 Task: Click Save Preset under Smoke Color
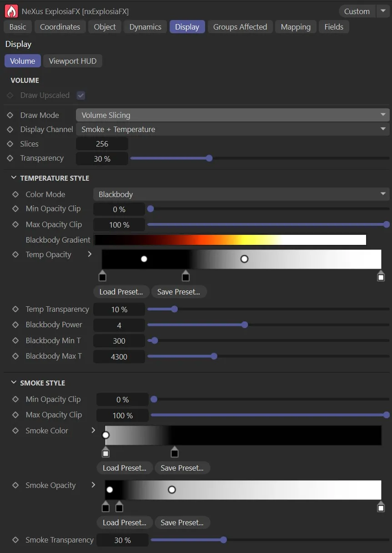pos(182,468)
